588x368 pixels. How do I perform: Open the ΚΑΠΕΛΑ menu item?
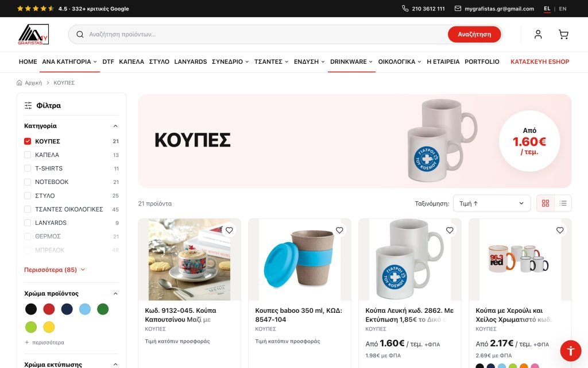click(x=131, y=62)
